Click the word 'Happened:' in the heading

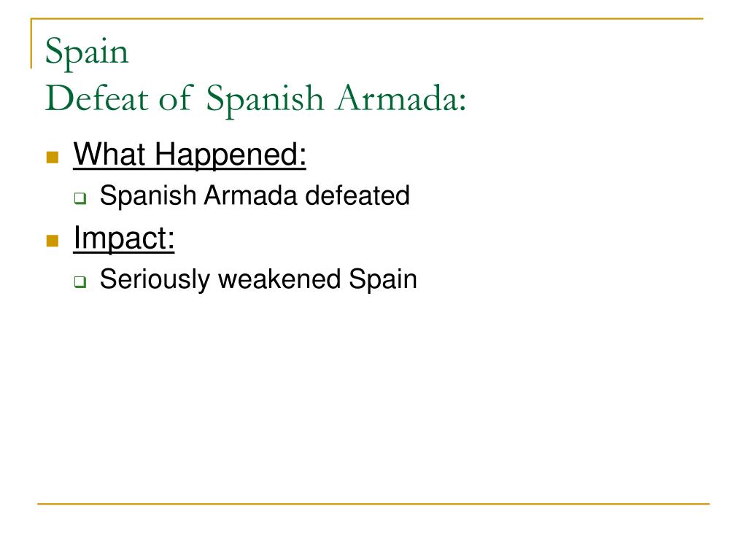click(x=230, y=155)
